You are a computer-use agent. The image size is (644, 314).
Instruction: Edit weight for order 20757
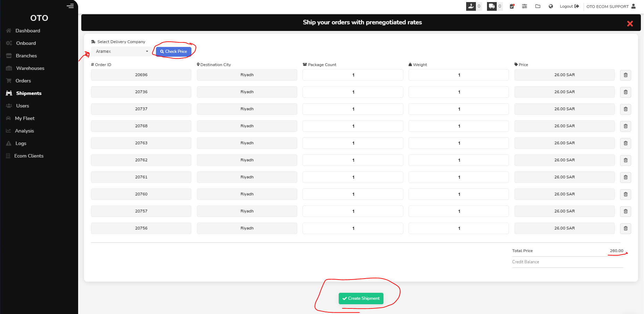pyautogui.click(x=459, y=211)
